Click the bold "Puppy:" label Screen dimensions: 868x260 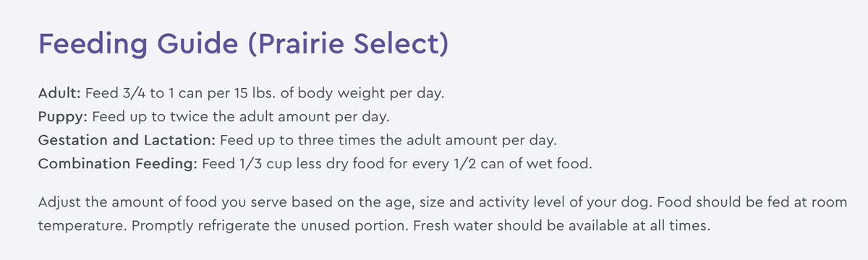[62, 117]
